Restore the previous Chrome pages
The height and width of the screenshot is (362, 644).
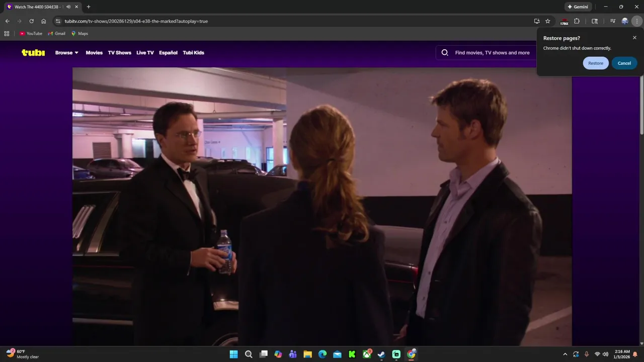click(x=596, y=63)
